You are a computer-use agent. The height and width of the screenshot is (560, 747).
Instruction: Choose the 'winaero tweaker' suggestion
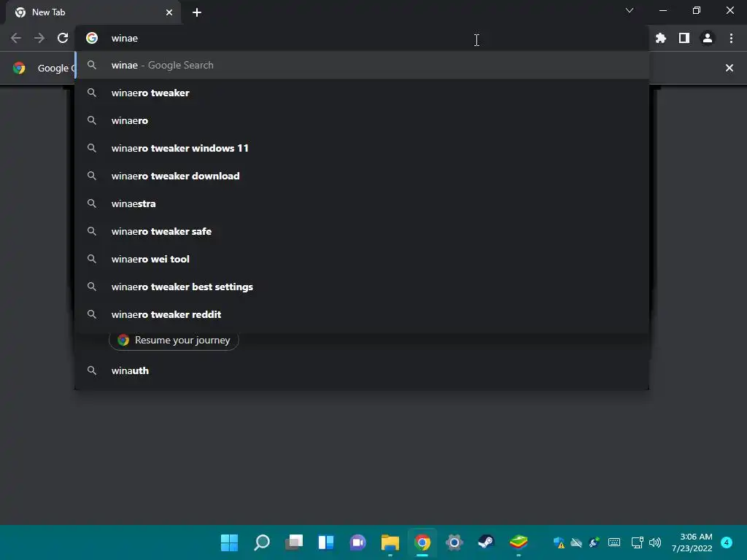[x=362, y=93]
